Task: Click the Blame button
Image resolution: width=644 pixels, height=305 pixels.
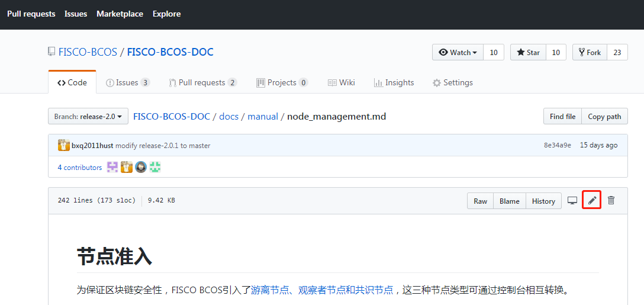Action: click(x=509, y=201)
